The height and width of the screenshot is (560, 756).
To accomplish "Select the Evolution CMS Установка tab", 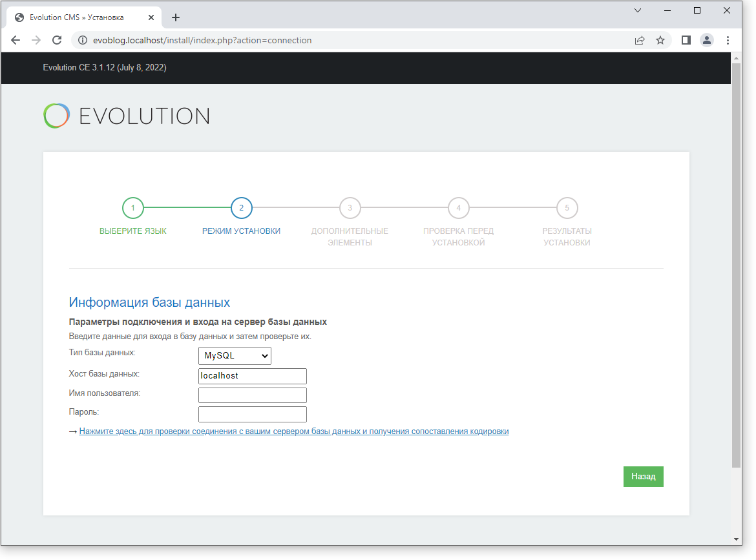I will click(x=76, y=17).
